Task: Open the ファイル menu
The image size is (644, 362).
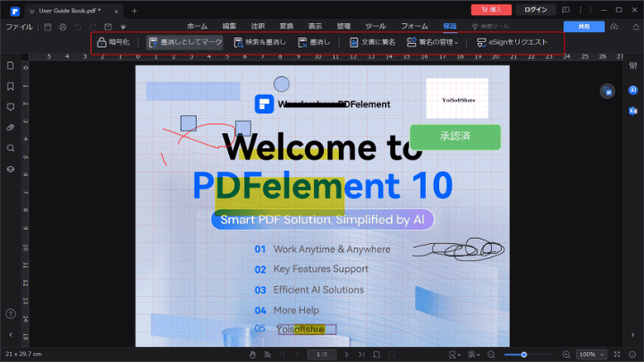Action: (x=20, y=27)
